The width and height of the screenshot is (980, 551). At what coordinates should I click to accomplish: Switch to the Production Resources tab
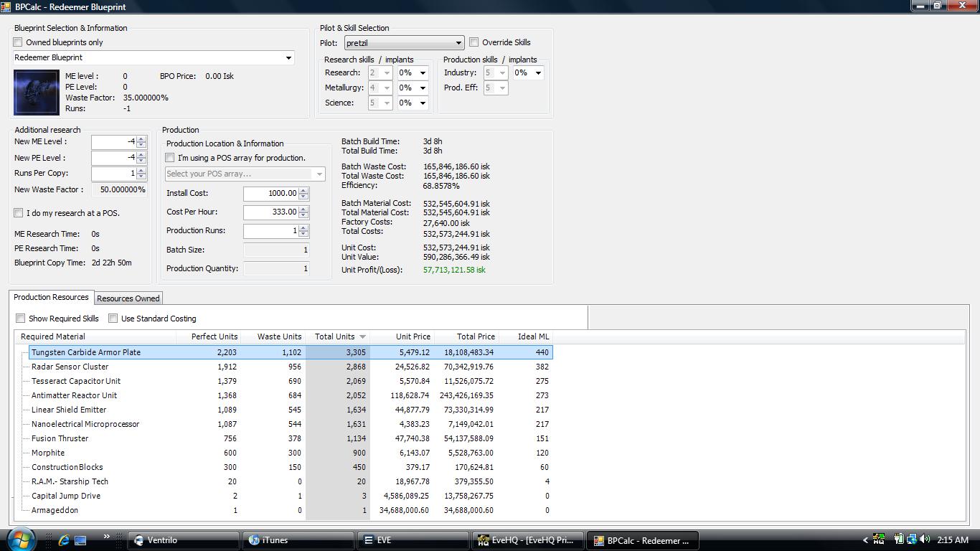pyautogui.click(x=51, y=297)
